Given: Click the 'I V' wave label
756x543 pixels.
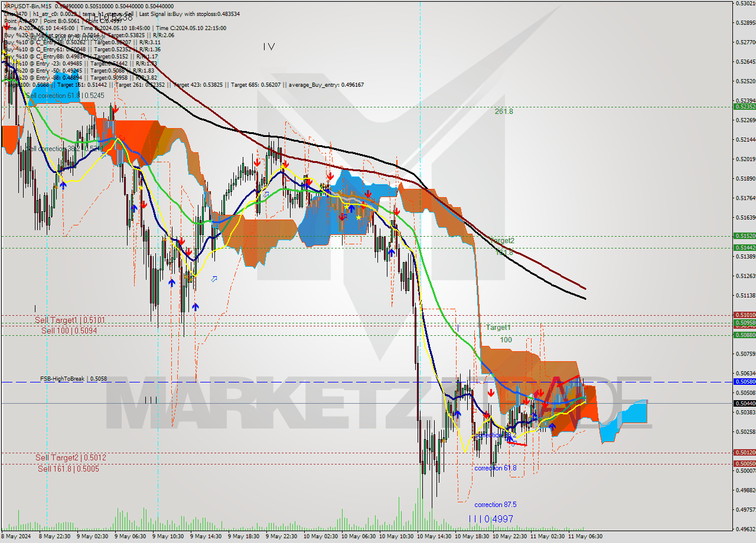Looking at the screenshot, I should (269, 47).
